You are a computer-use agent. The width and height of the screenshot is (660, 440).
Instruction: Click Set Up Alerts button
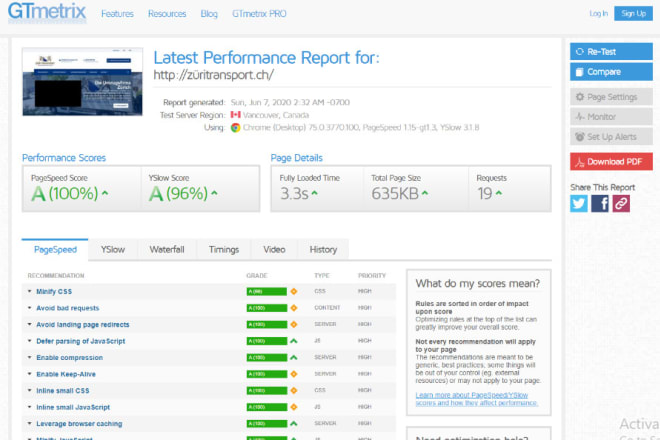611,137
